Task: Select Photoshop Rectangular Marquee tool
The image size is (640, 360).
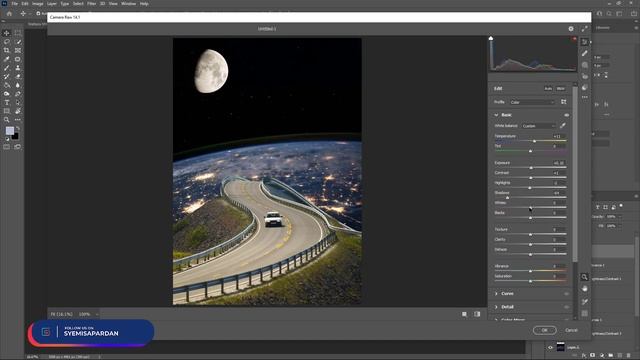Action: 18,33
